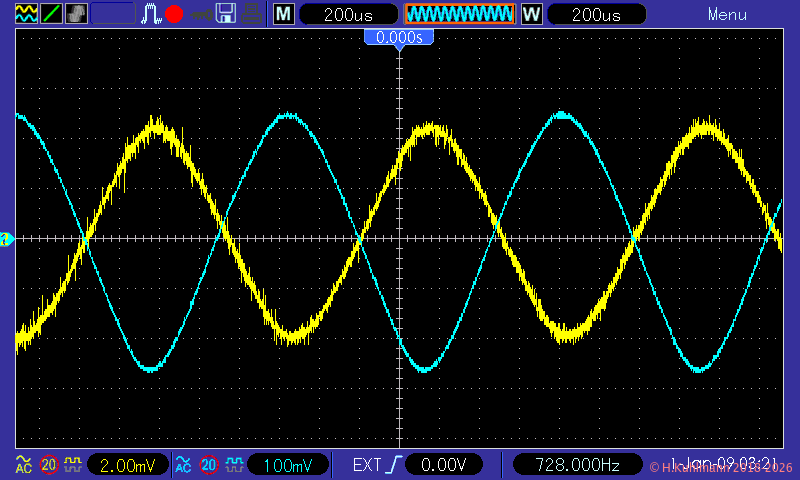The image size is (800, 480).
Task: Click the key lock icon
Action: pos(201,14)
